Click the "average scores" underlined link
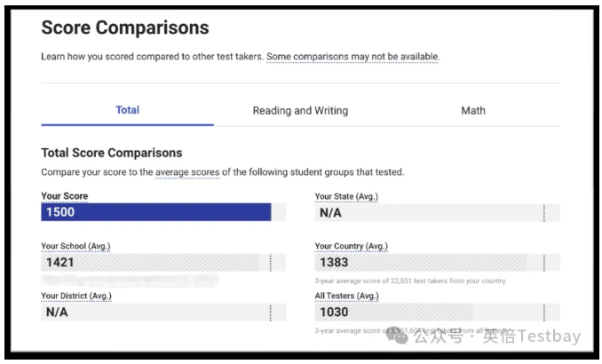Viewport: 602px width, 364px height. (x=186, y=171)
